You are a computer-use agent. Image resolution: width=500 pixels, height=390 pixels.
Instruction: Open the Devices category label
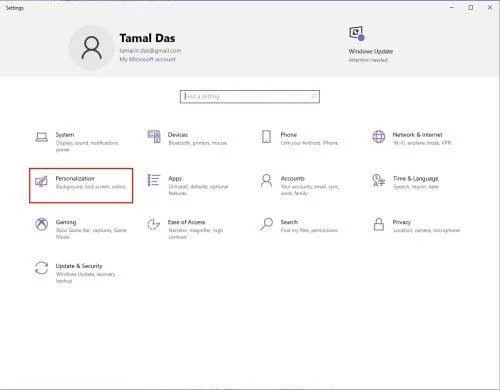coord(178,135)
